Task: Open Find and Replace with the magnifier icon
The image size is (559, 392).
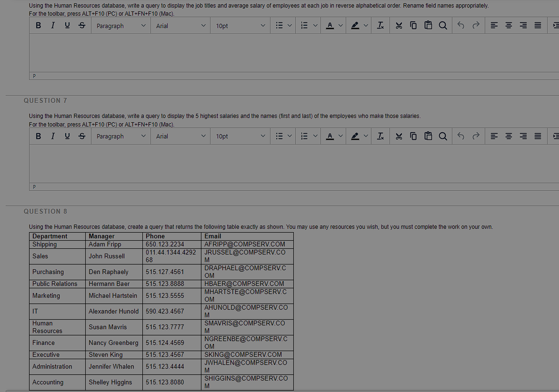Action: click(x=443, y=25)
